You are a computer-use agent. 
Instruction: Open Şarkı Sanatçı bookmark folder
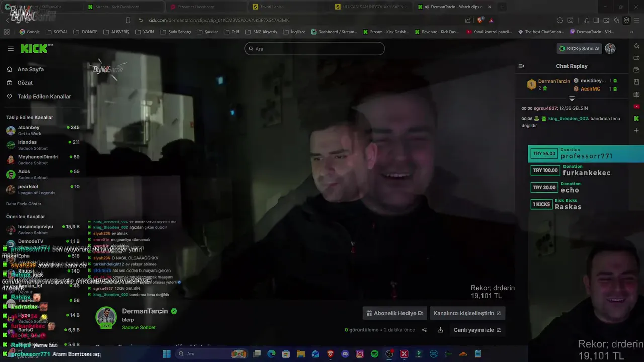tap(175, 32)
